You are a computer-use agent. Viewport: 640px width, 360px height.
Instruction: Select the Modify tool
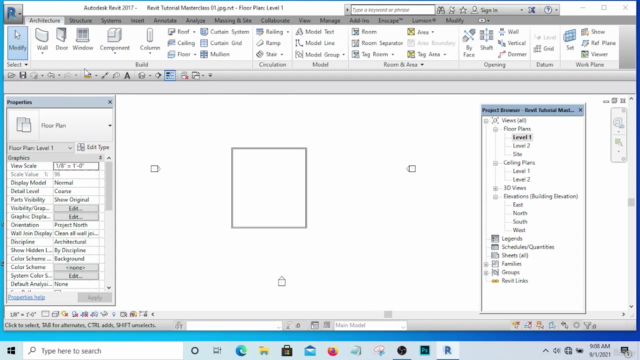click(x=17, y=42)
